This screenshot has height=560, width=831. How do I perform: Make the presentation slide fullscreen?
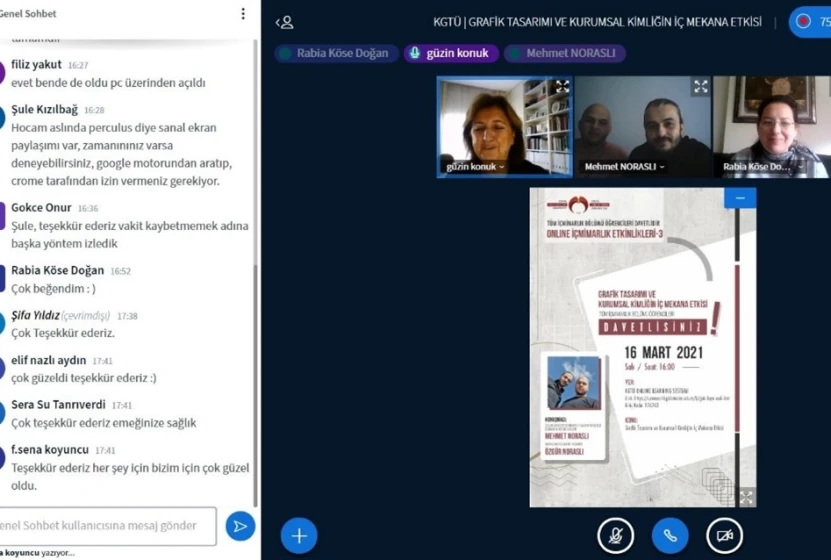pos(746,496)
